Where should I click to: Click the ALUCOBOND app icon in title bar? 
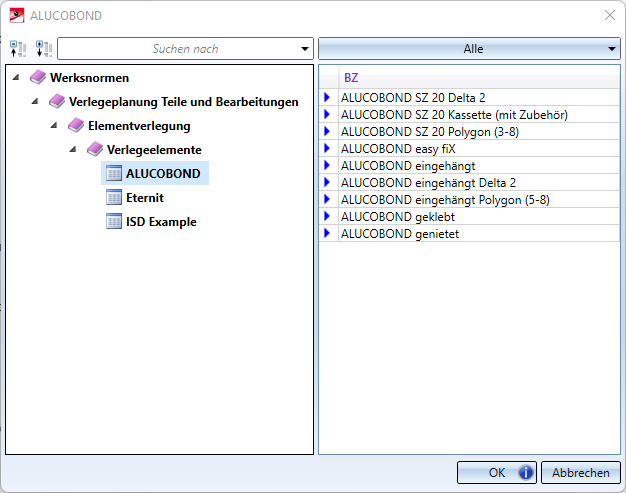click(17, 16)
